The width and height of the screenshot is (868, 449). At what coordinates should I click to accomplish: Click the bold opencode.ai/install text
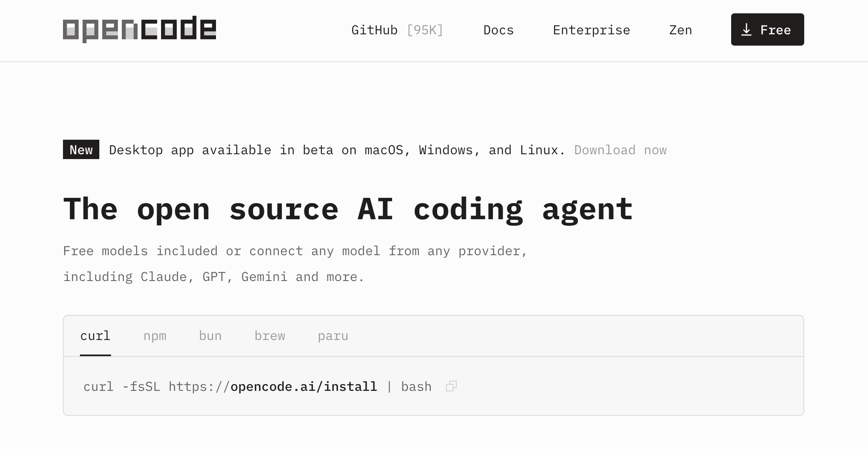[x=304, y=386]
